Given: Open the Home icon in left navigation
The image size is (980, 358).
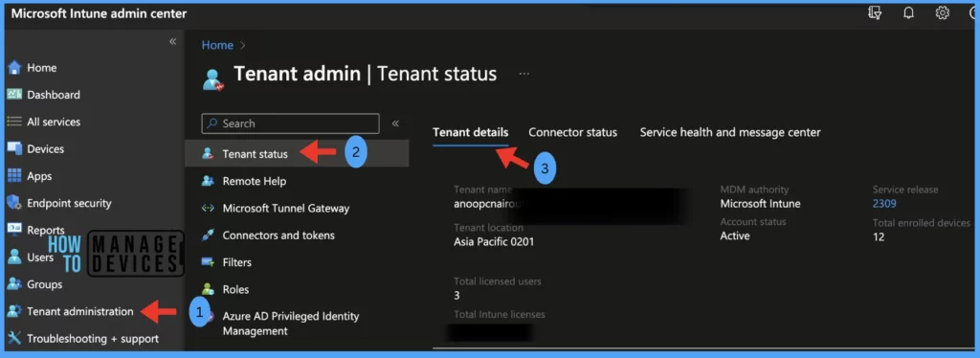Looking at the screenshot, I should coord(14,67).
